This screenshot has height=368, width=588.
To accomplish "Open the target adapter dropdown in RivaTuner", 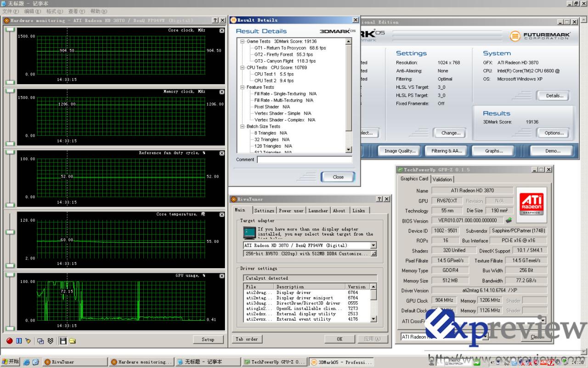I will [x=373, y=246].
